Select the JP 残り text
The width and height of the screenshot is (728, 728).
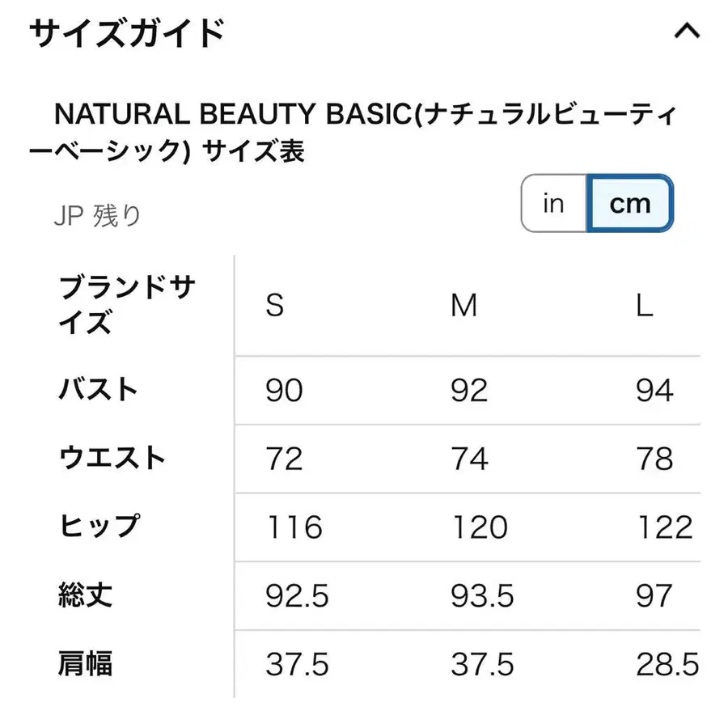coord(99,214)
